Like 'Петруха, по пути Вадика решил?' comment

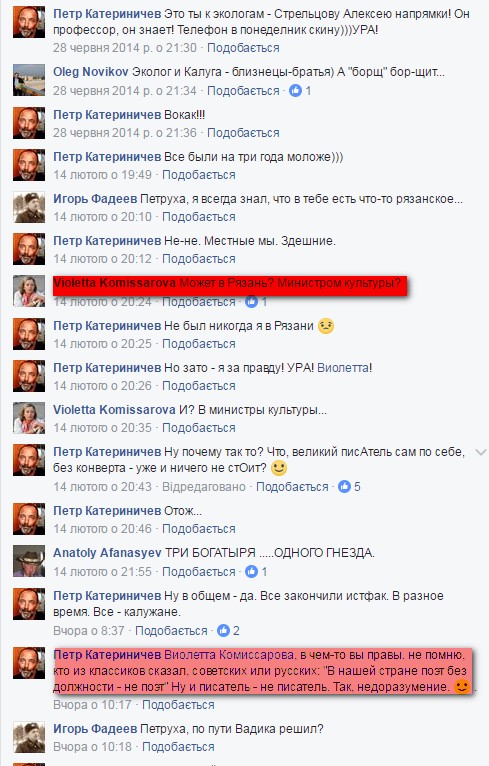tap(178, 747)
